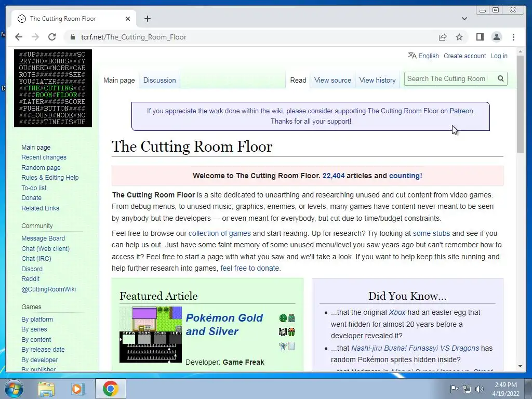Open the View source tab
The image size is (532, 399).
tap(332, 81)
